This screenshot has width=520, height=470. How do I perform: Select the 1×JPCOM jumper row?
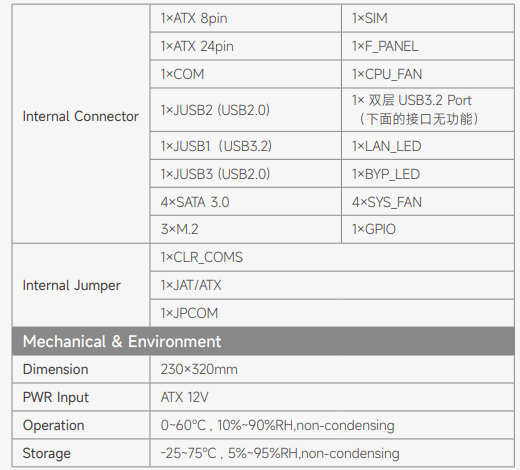tap(332, 313)
